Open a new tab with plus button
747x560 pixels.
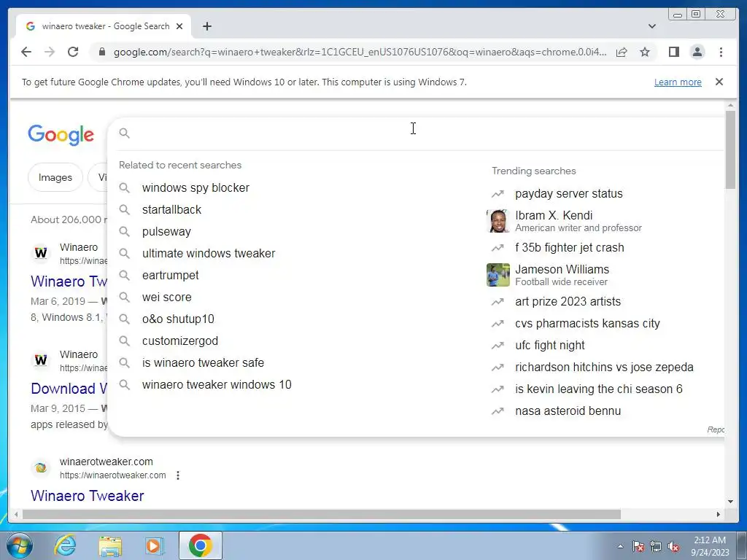pos(206,26)
